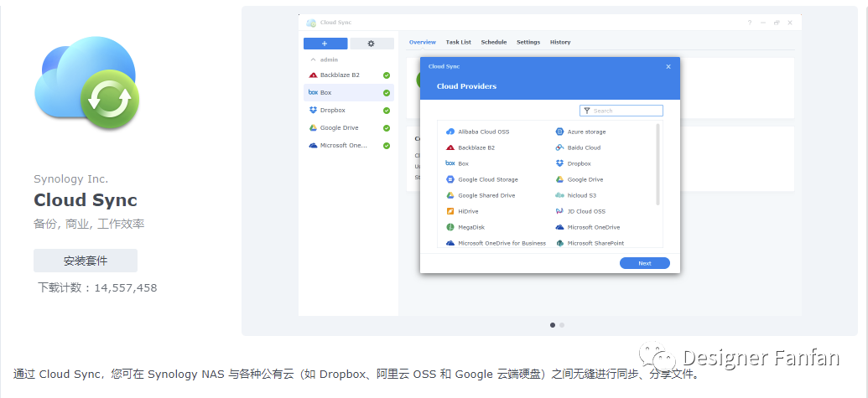
Task: Click the Backblaze B2 icon in provider list
Action: tap(450, 148)
